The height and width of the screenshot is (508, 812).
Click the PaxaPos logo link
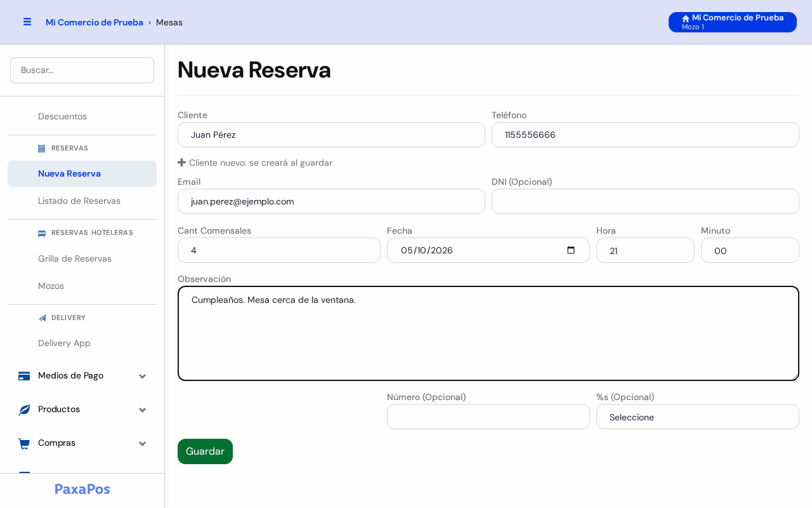point(82,489)
